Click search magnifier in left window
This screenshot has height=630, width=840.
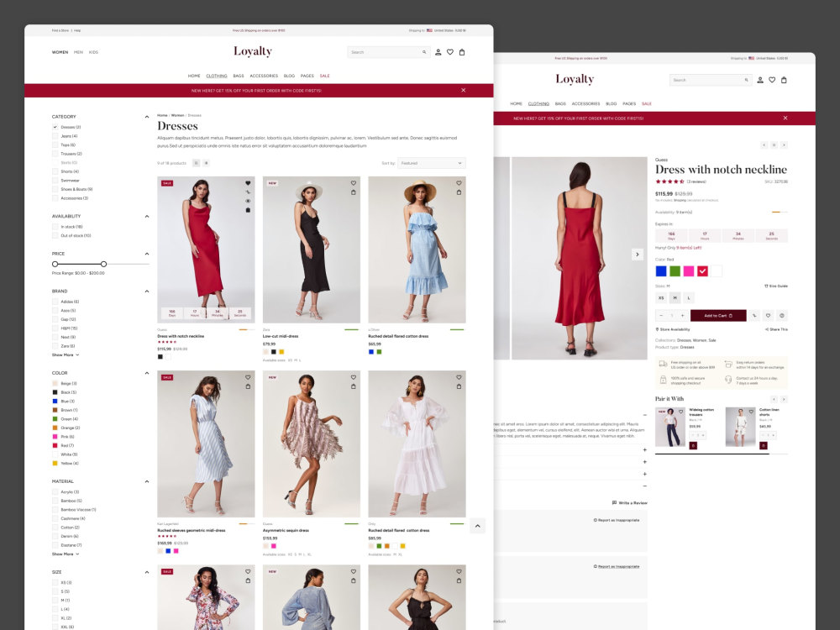(424, 52)
